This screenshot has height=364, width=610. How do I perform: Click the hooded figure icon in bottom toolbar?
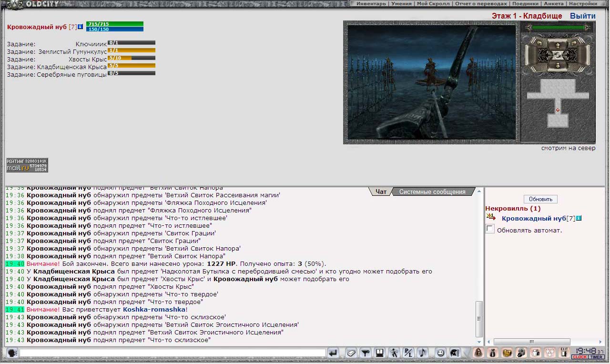478,353
